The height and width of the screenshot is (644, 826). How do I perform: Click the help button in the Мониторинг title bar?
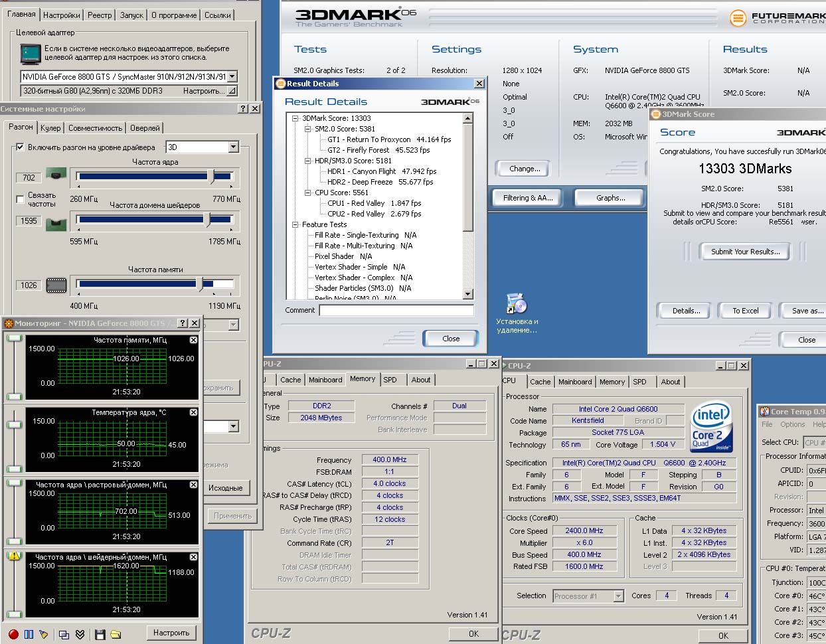(183, 323)
